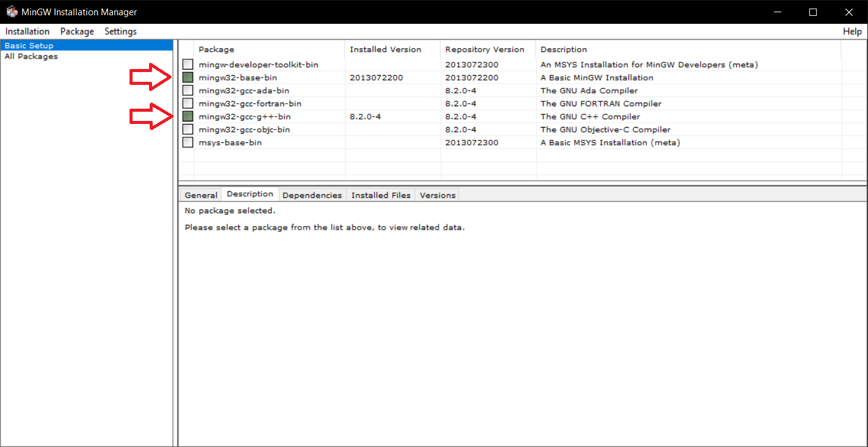Switch to the General tab
Viewport: 868px width, 447px height.
(201, 195)
